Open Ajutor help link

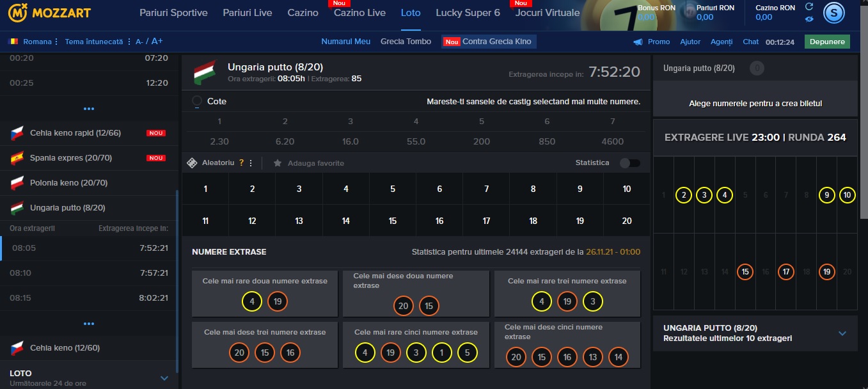[690, 42]
